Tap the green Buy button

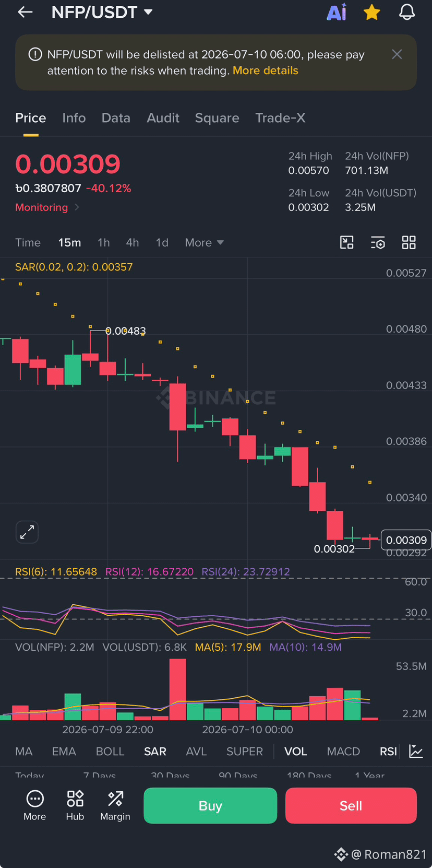210,806
